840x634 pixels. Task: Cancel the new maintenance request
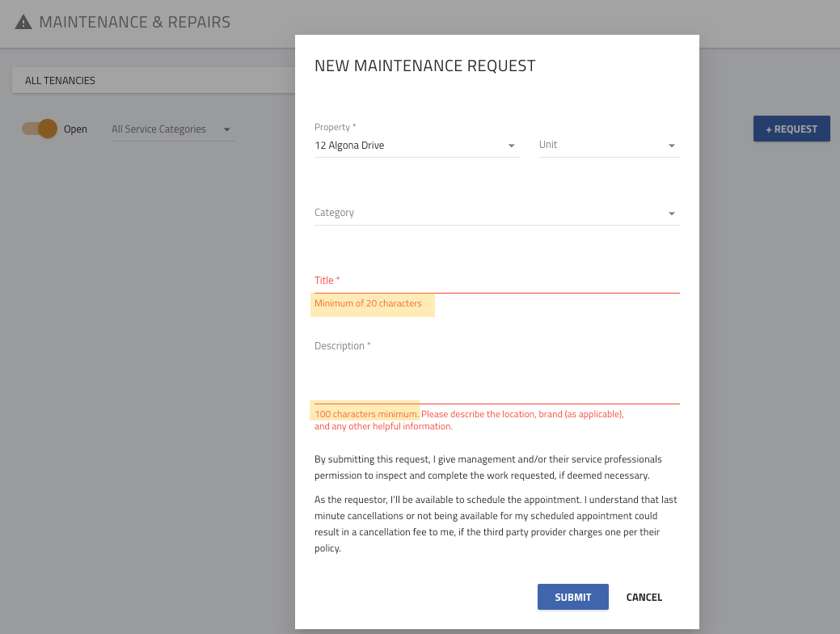coord(644,597)
